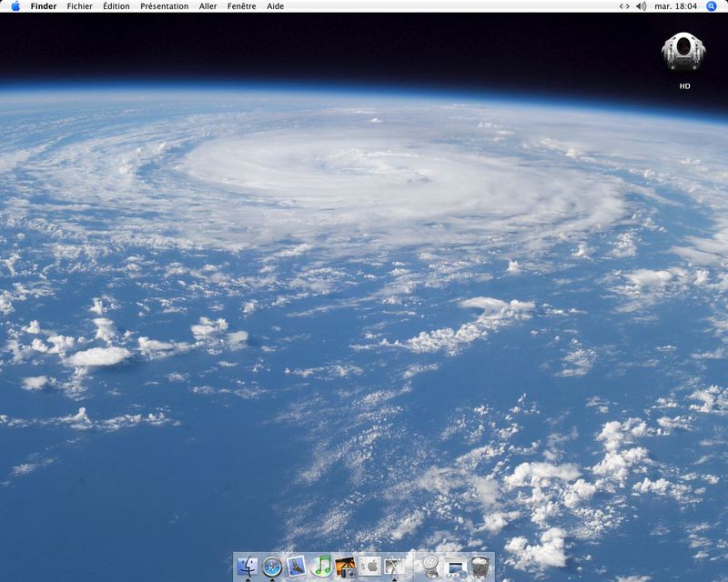
Task: Launch iTunes from the Dock
Action: click(321, 567)
